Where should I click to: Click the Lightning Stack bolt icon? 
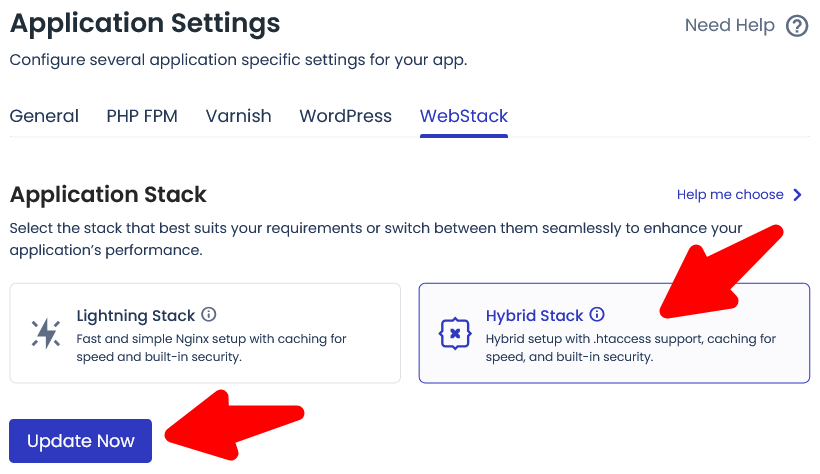(x=45, y=333)
